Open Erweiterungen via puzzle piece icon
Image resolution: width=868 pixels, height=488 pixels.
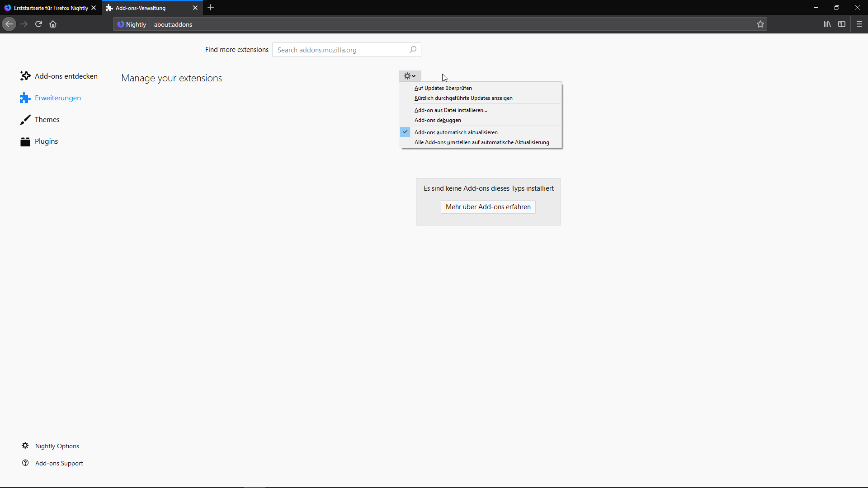[x=25, y=98]
